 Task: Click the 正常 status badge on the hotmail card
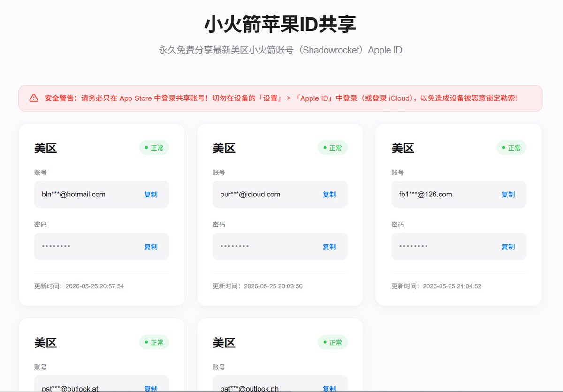[154, 148]
